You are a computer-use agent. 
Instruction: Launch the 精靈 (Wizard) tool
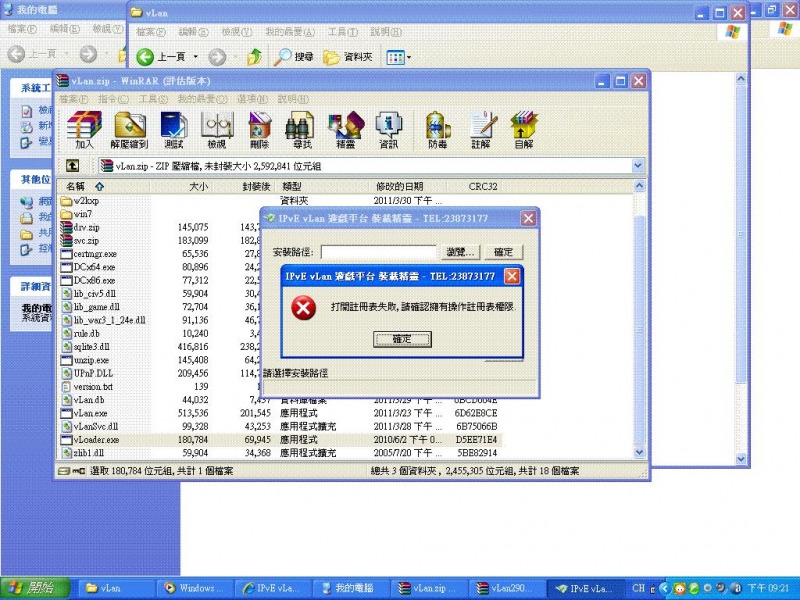pos(344,130)
